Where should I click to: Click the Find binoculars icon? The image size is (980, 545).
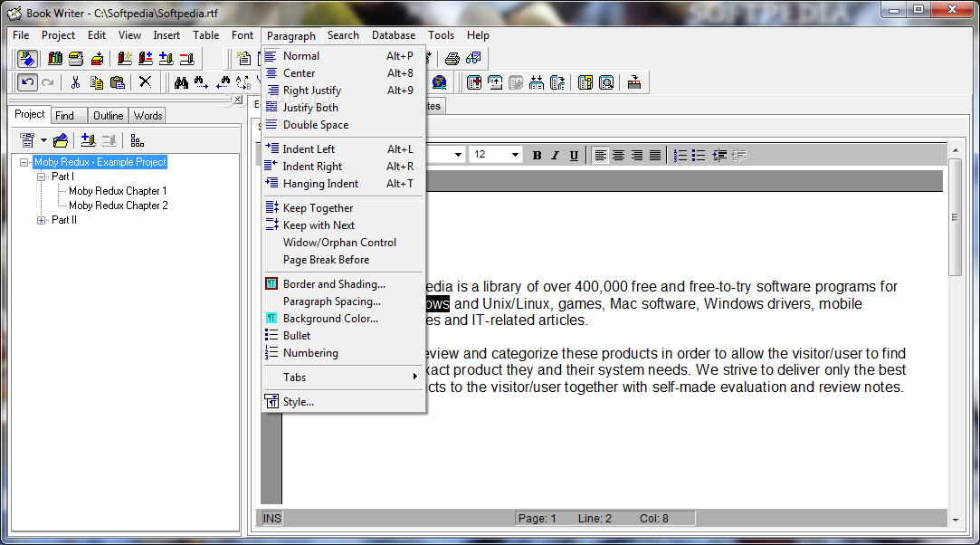(x=181, y=82)
